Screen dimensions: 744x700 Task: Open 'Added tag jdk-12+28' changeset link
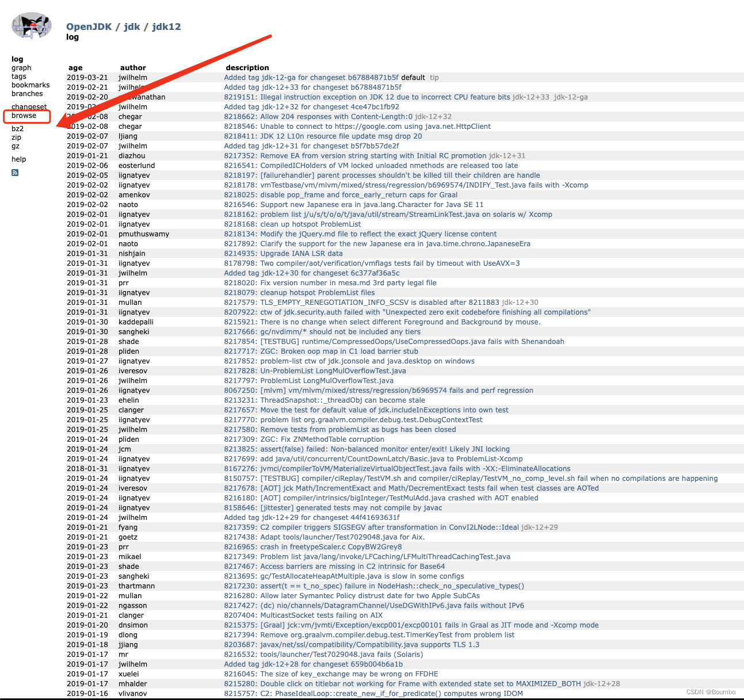coord(313,664)
